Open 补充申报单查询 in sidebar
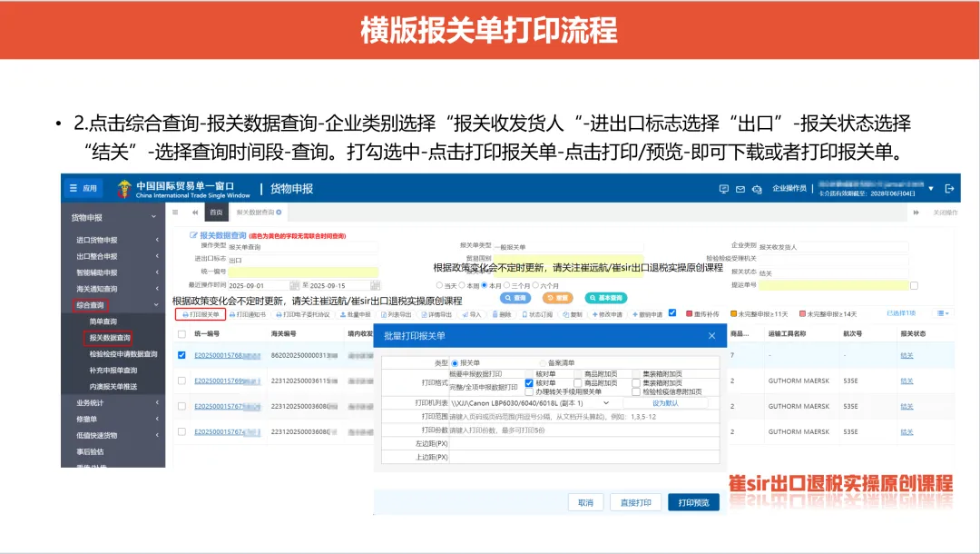Viewport: 980px width, 554px height. click(113, 371)
